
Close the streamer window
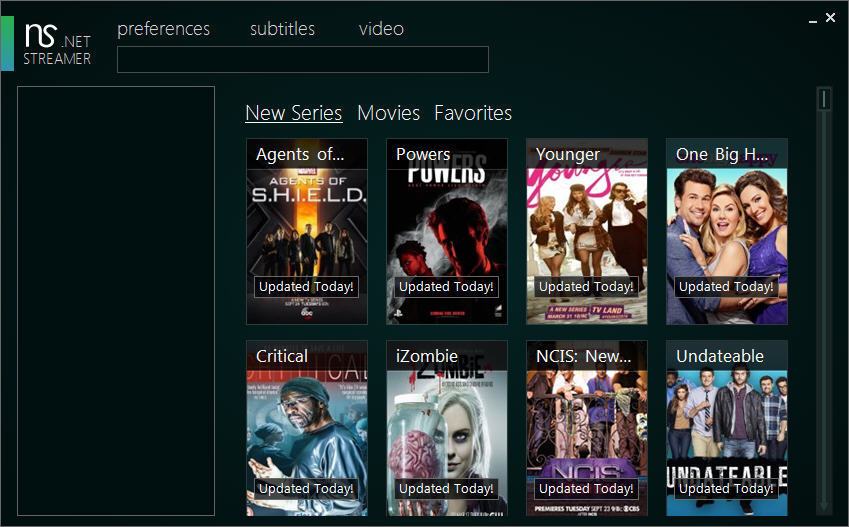(830, 18)
